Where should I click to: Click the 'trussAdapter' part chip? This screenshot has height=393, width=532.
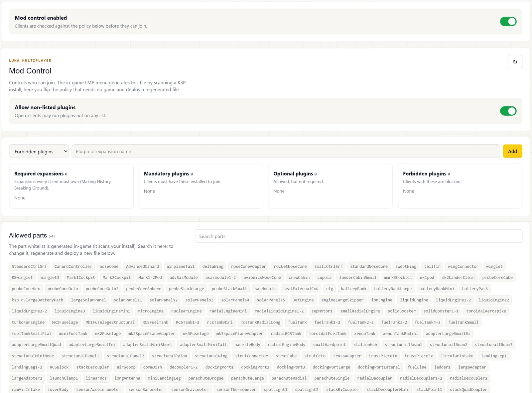click(347, 356)
